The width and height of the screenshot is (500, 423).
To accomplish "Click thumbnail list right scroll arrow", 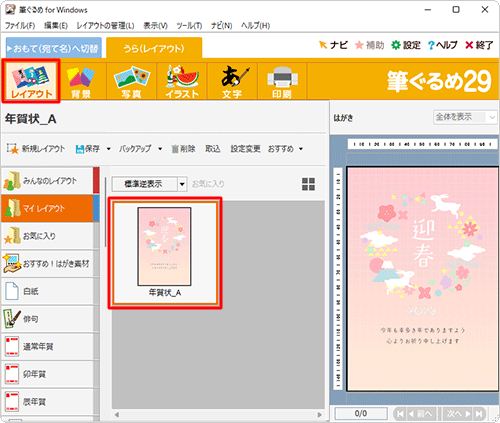I will coord(320,415).
